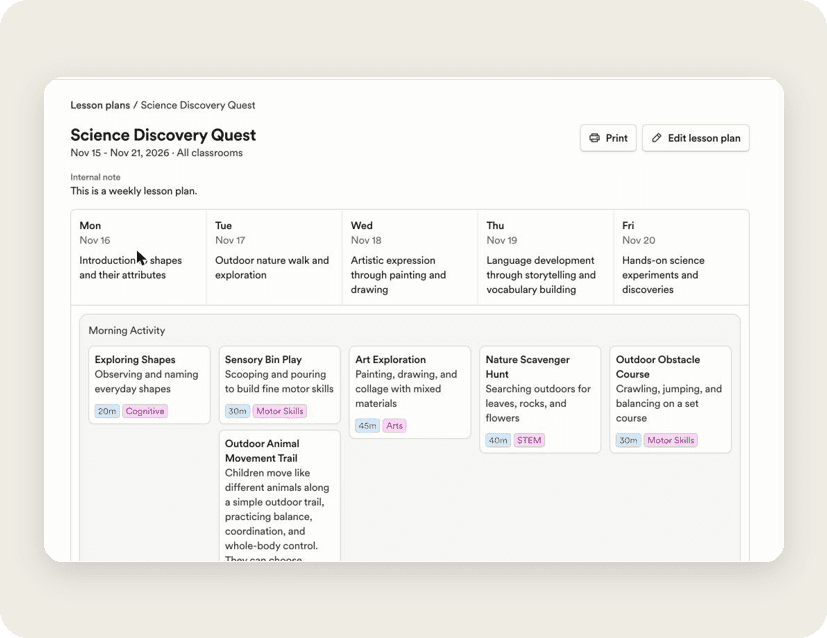Click the printer icon in Print button
Viewport: 827px width, 638px height.
pos(594,138)
